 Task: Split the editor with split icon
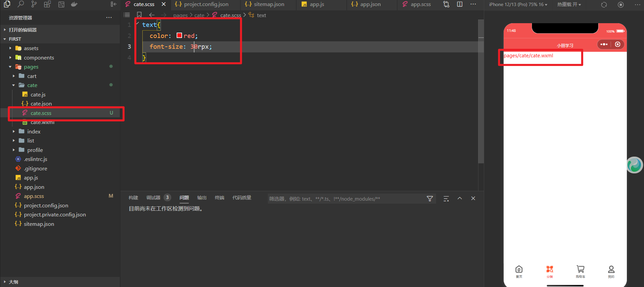pos(460,4)
